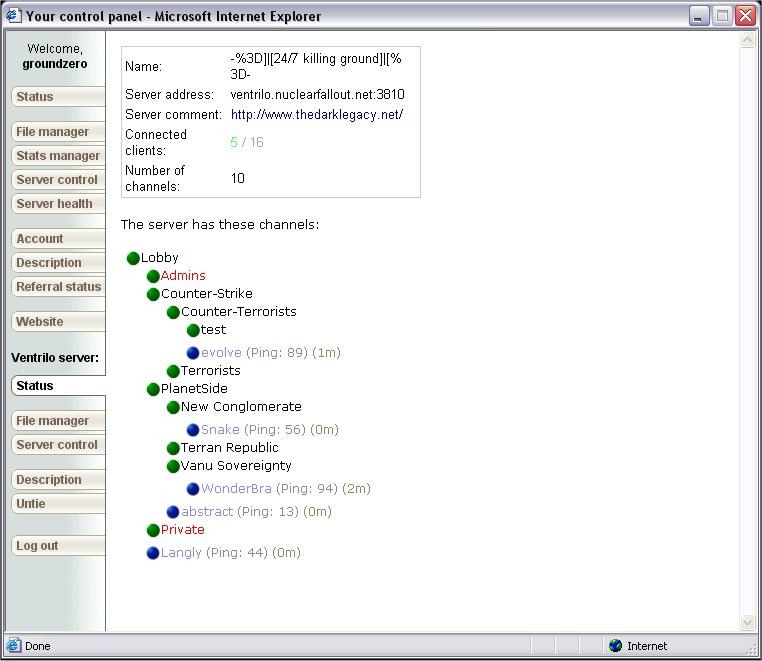Click the WonderBra user name
The height and width of the screenshot is (661, 762).
click(236, 488)
